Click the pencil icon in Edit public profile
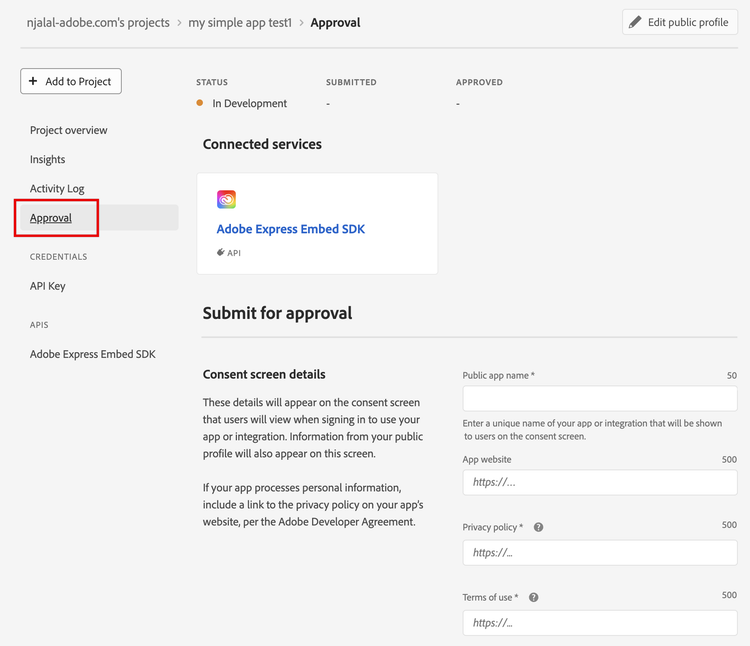Viewport: 750px width, 646px height. 635,22
